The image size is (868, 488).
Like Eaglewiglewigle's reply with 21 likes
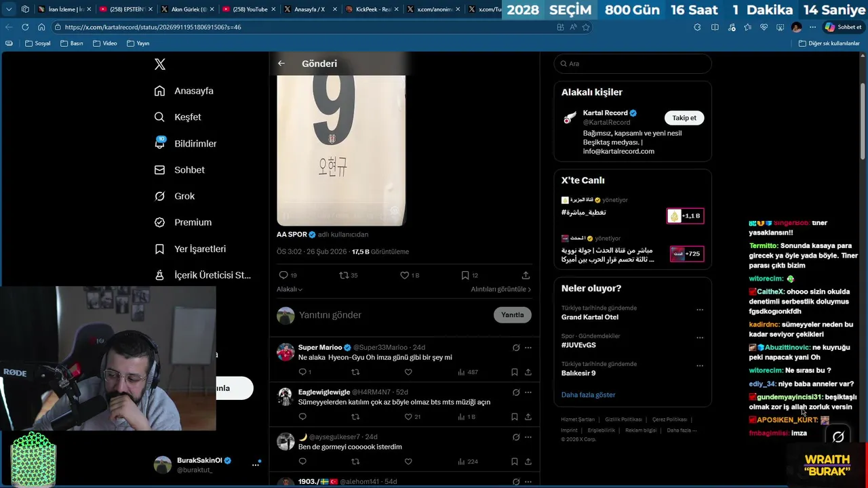408,417
